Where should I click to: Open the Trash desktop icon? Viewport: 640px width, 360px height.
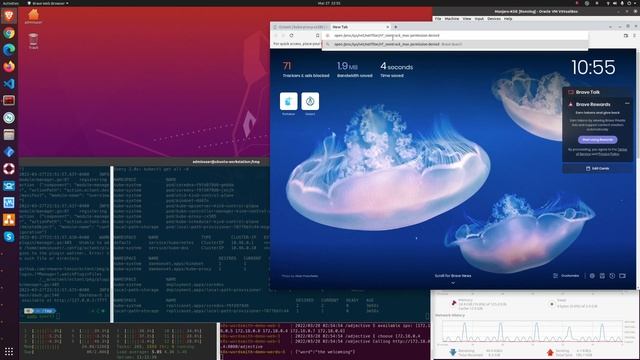pos(33,41)
